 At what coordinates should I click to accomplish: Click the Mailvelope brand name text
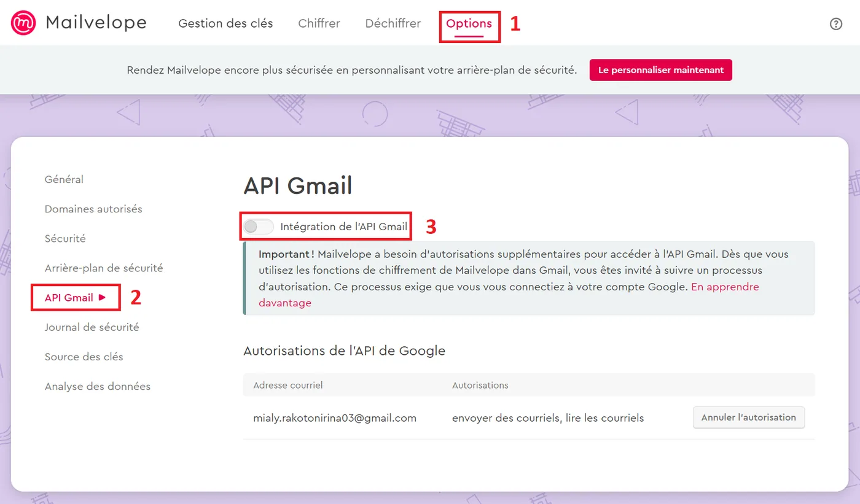[96, 23]
